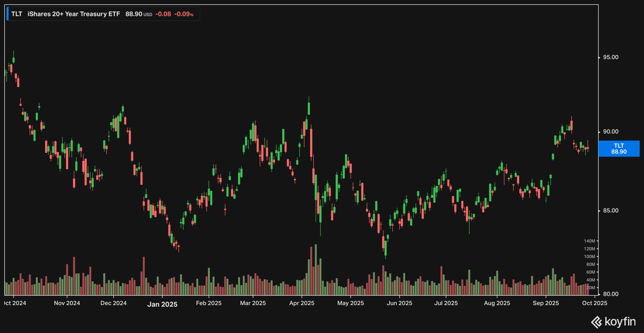644x333 pixels.
Task: Click the 100M volume axis label
Action: point(589,256)
